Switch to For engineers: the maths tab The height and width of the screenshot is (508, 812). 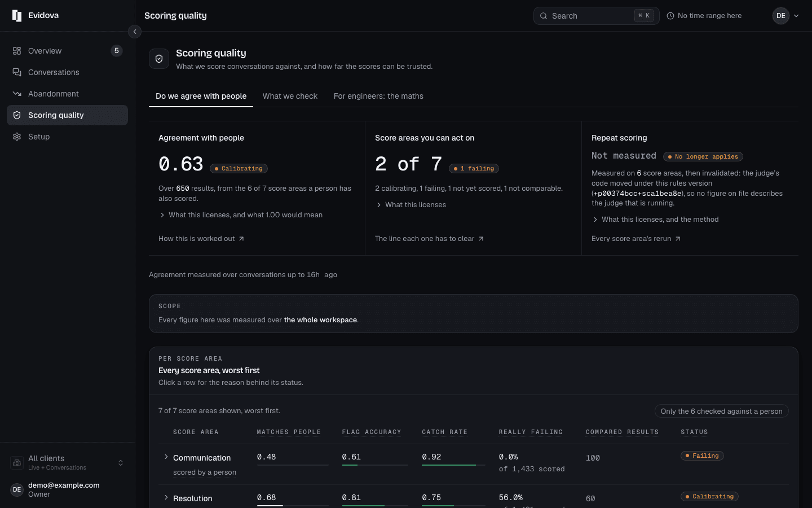pos(378,96)
